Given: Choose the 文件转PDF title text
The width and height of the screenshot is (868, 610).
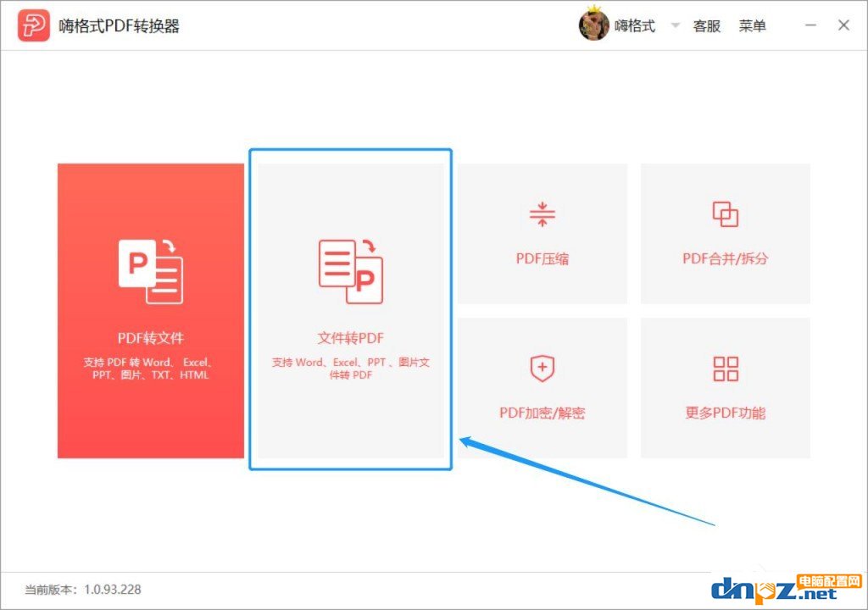Looking at the screenshot, I should point(350,339).
